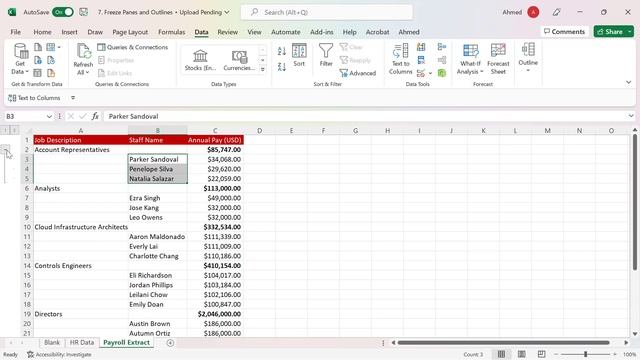Open the Get Data menu

(20, 59)
